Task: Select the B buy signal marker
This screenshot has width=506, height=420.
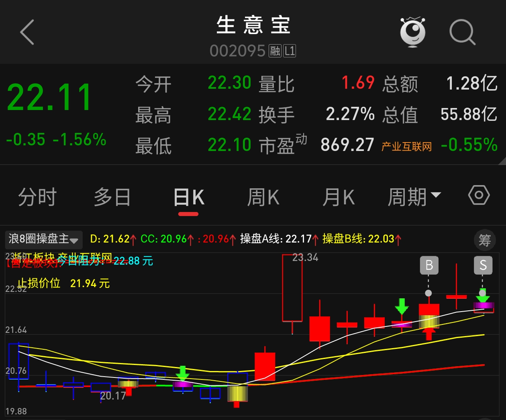Action: [429, 265]
